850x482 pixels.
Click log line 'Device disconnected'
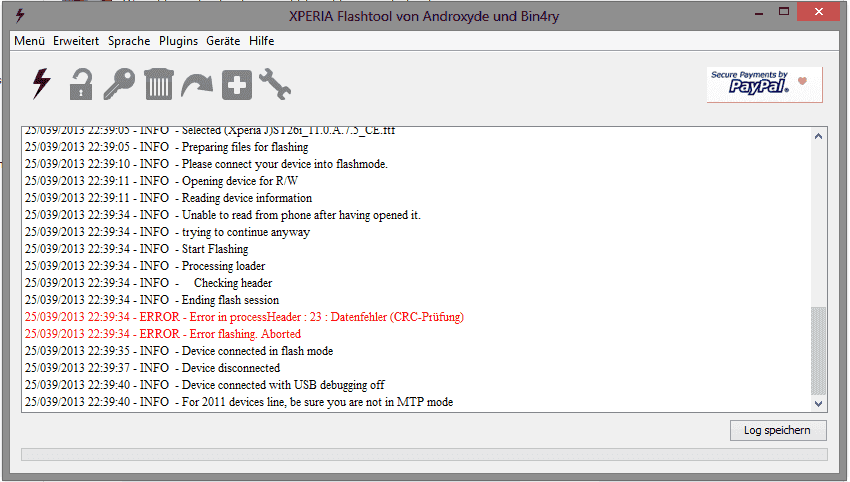tap(152, 368)
